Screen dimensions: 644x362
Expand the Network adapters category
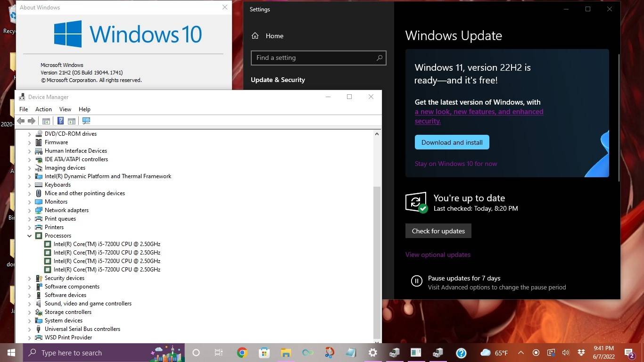coord(30,210)
